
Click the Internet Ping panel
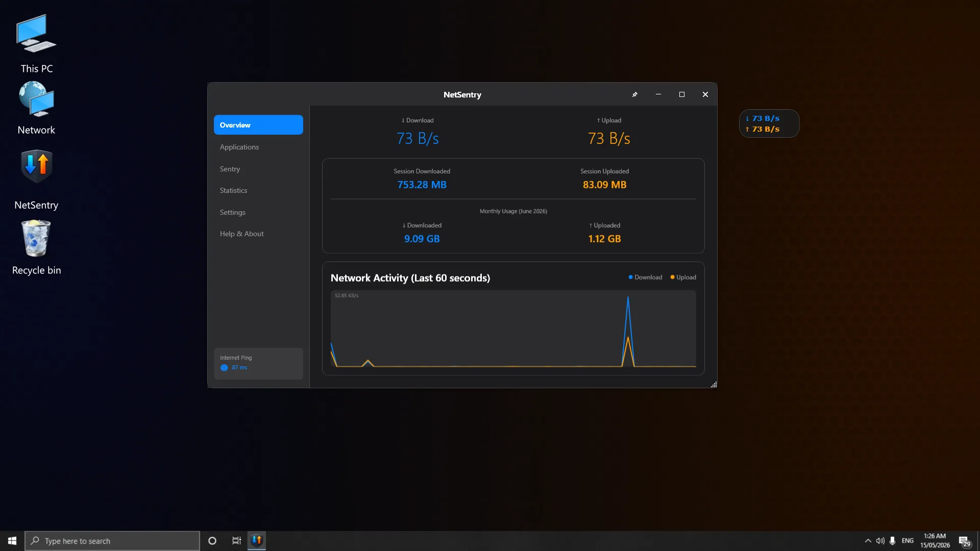click(258, 363)
